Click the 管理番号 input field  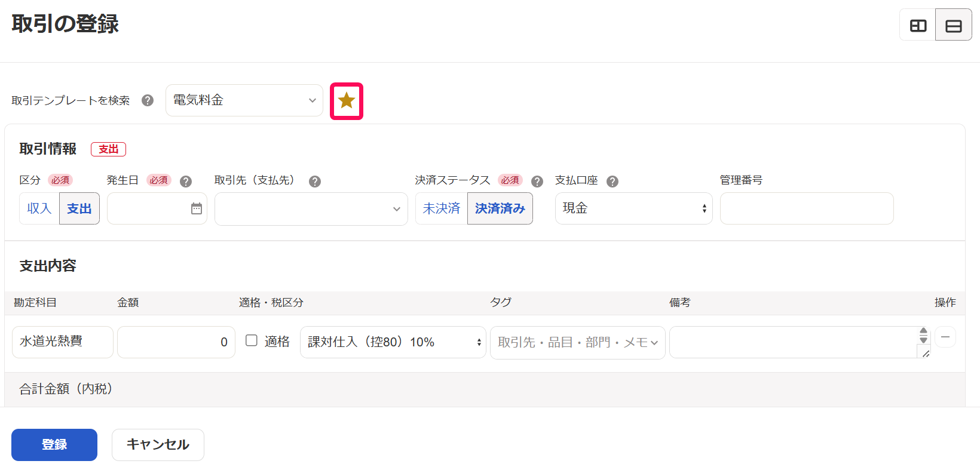click(807, 208)
